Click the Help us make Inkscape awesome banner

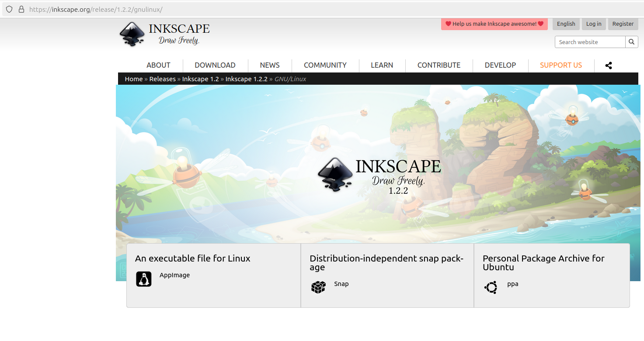point(494,24)
